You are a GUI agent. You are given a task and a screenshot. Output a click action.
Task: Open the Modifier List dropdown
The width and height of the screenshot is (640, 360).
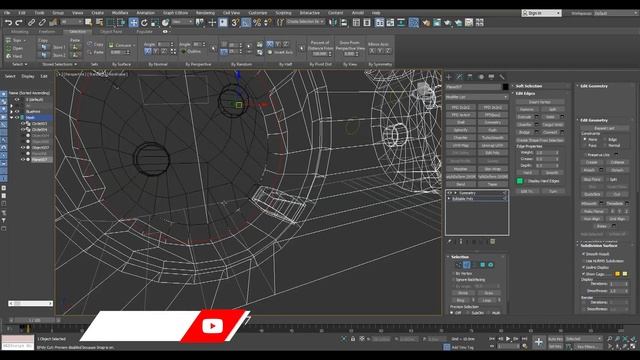[477, 97]
